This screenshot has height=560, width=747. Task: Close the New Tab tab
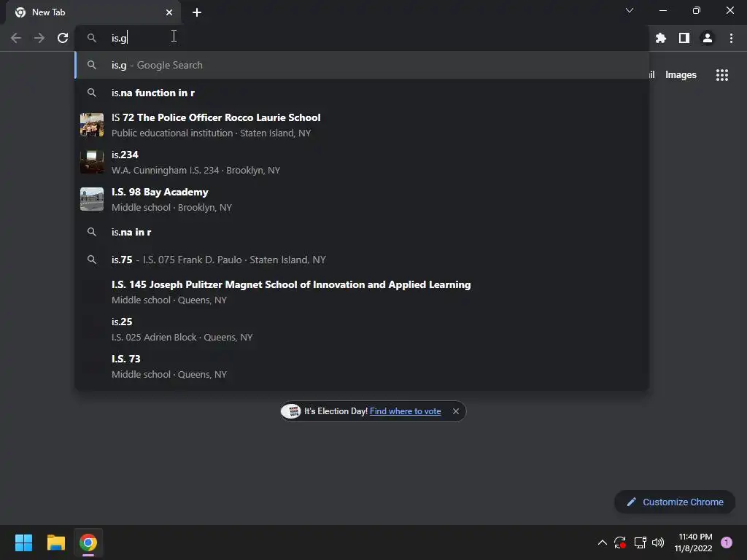coord(169,12)
